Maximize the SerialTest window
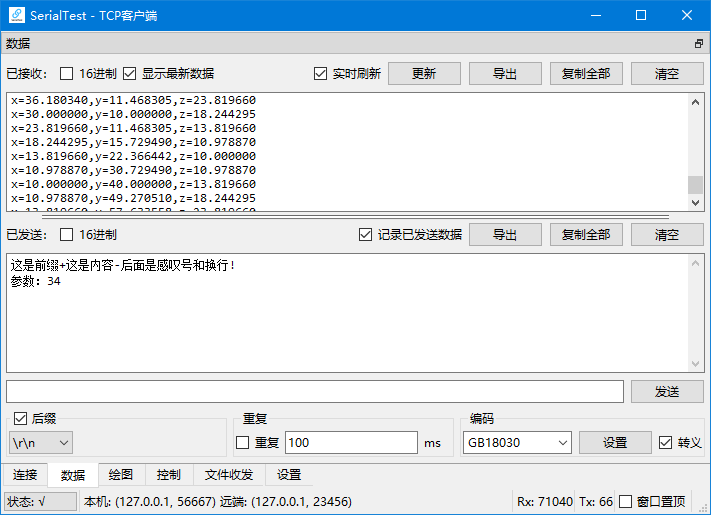This screenshot has width=711, height=515. (x=641, y=15)
